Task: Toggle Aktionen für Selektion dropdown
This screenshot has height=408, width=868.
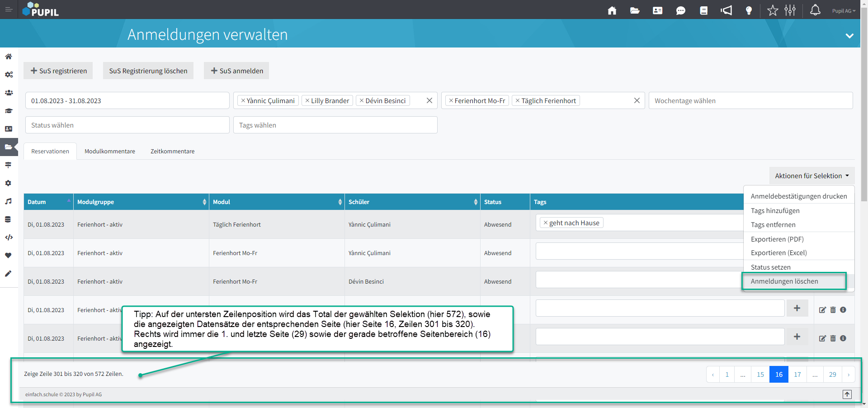Action: (x=812, y=176)
